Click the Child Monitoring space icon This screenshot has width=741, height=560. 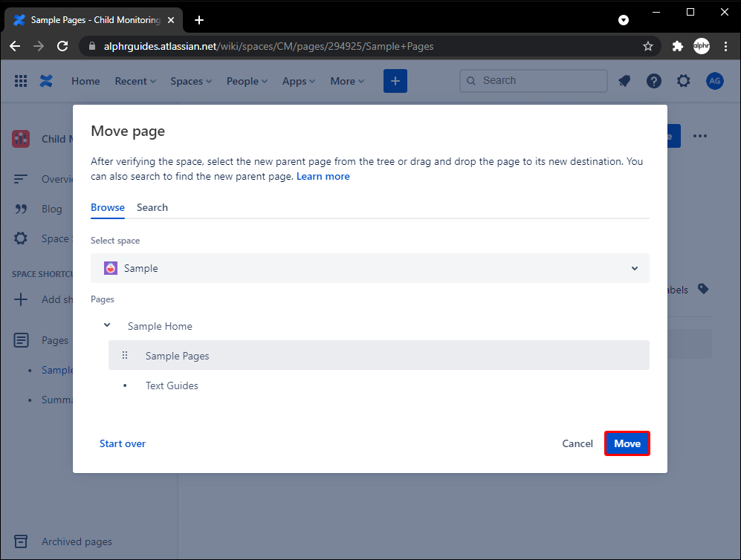click(x=21, y=139)
